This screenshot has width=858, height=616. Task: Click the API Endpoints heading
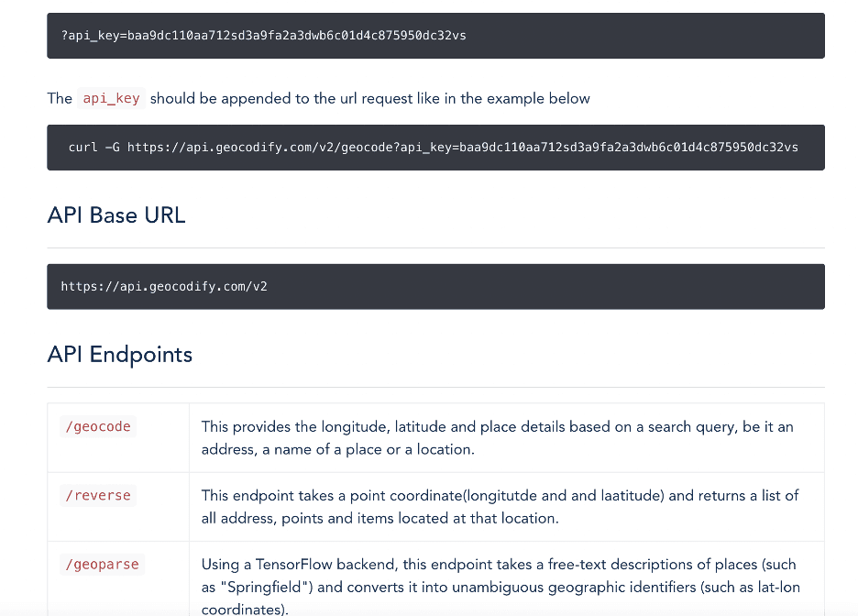119,354
